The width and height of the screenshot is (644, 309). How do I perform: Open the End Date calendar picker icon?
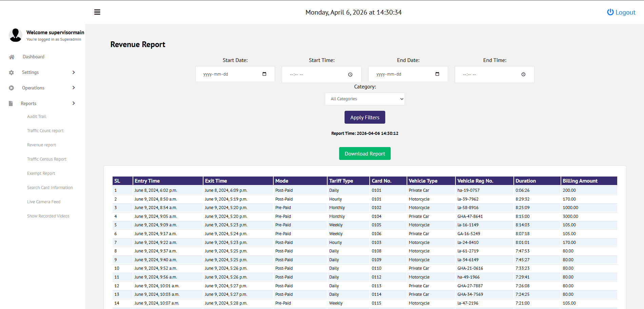pos(437,74)
